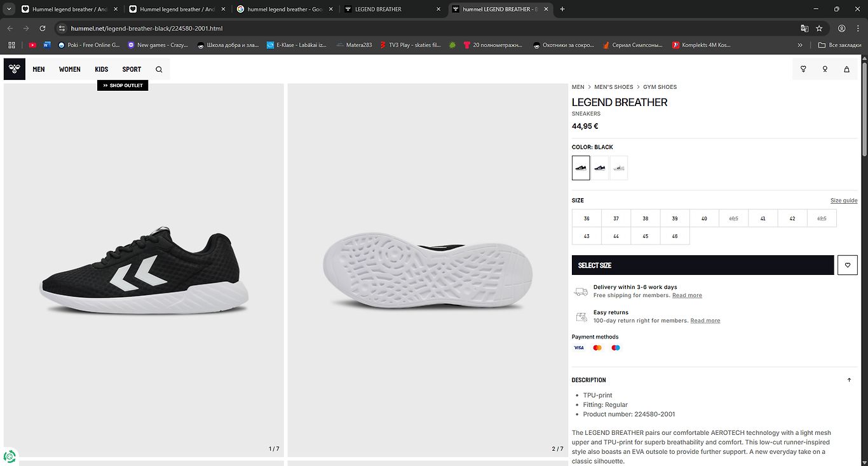
Task: Click the Shop Outlet banner link
Action: pyautogui.click(x=123, y=86)
